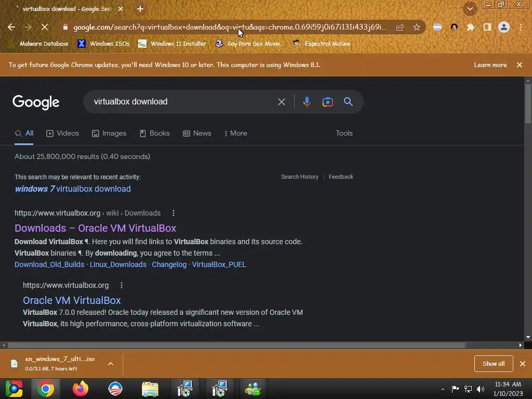532x399 pixels.
Task: Open the Windows 11 Installer bookmark
Action: pos(172,44)
